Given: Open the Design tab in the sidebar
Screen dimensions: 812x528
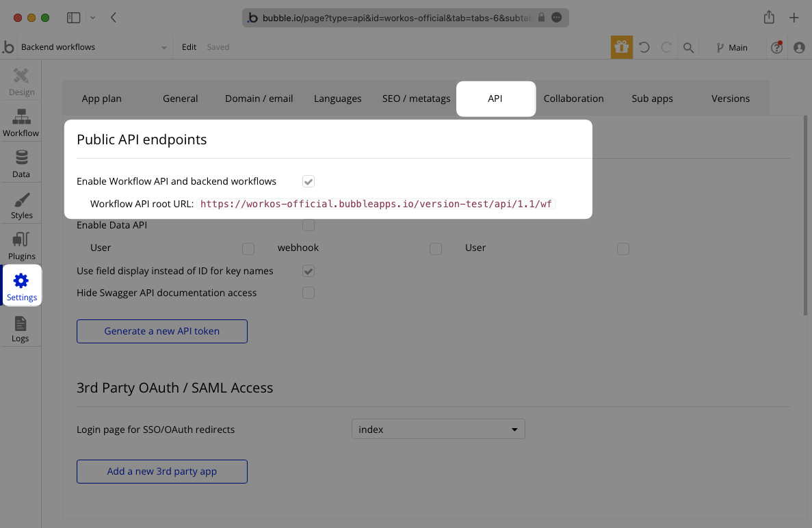Looking at the screenshot, I should [x=21, y=81].
